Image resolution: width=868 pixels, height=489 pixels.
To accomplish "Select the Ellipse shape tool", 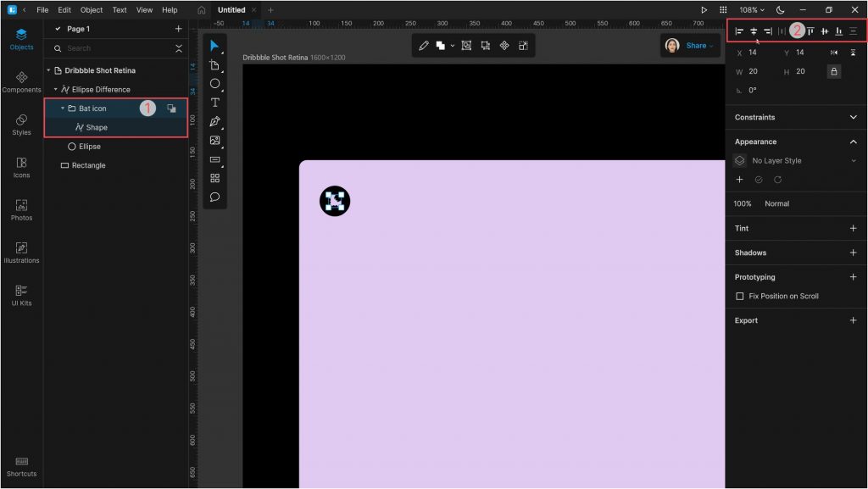I will [214, 84].
